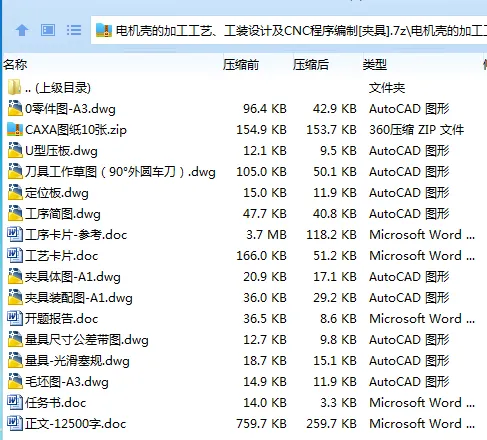Viewport: 487px width, 440px height.
Task: Click the Word icon of 正文-12500字.doc
Action: 15,423
